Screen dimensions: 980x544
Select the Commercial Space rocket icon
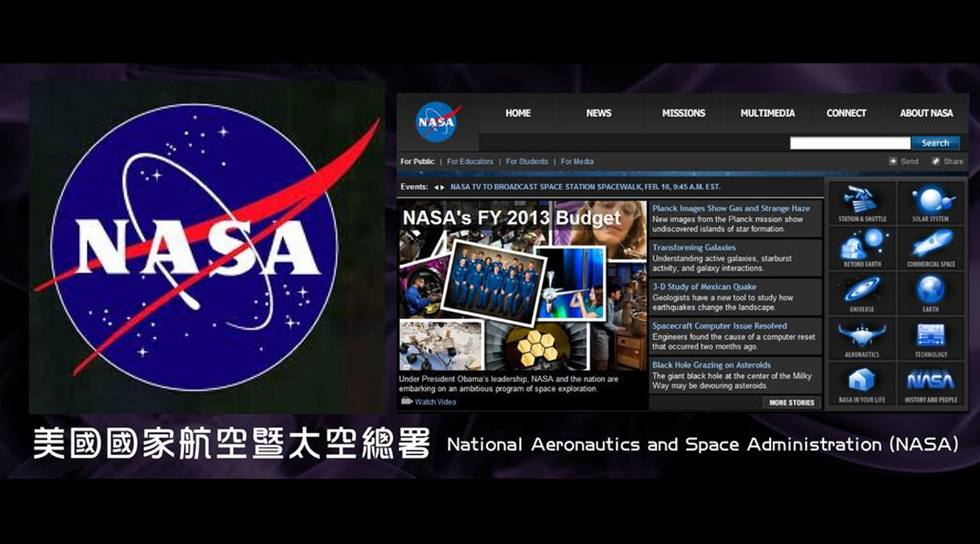point(930,248)
